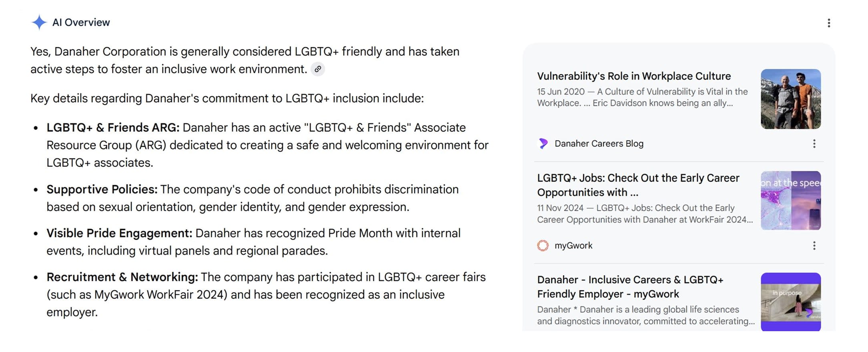The width and height of the screenshot is (868, 352).
Task: Open Danaher Inclusive Careers myGwork link
Action: pyautogui.click(x=630, y=287)
